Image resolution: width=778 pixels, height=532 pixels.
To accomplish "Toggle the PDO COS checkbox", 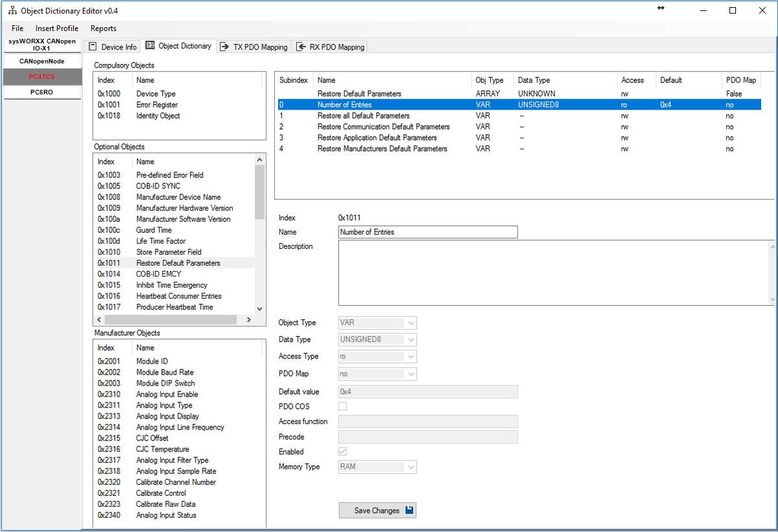I will click(x=341, y=406).
